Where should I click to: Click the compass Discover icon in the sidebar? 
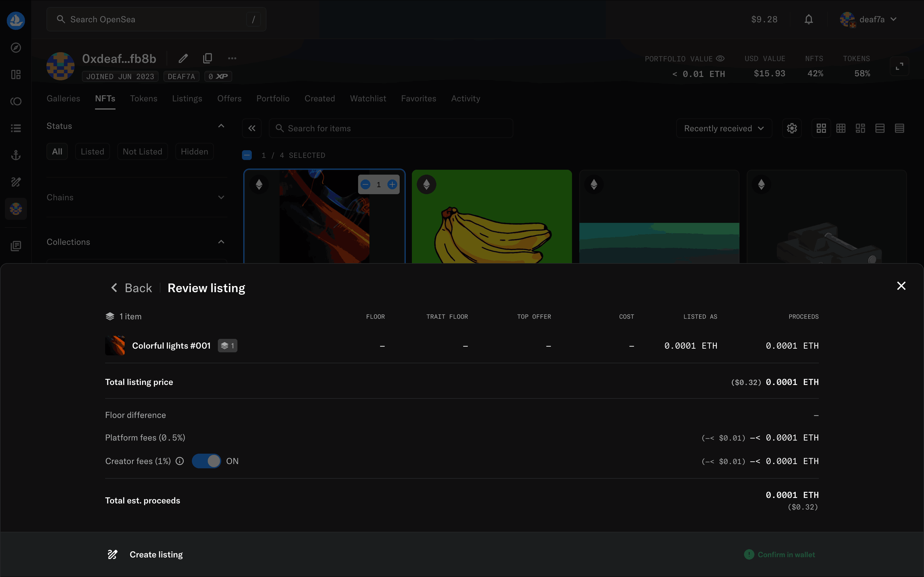tap(16, 48)
